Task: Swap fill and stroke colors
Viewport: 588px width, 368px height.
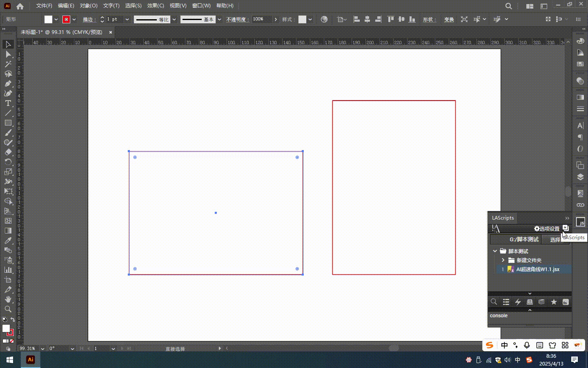Action: click(13, 320)
